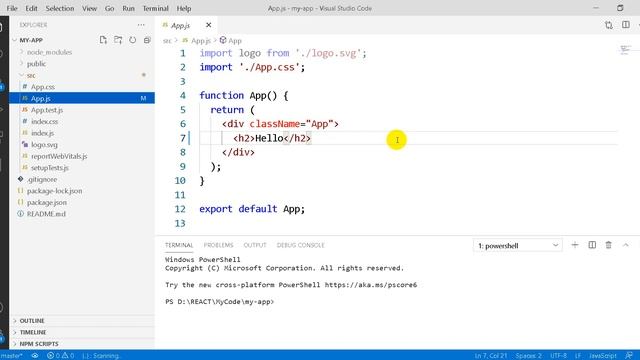Open index.css file

click(x=44, y=121)
